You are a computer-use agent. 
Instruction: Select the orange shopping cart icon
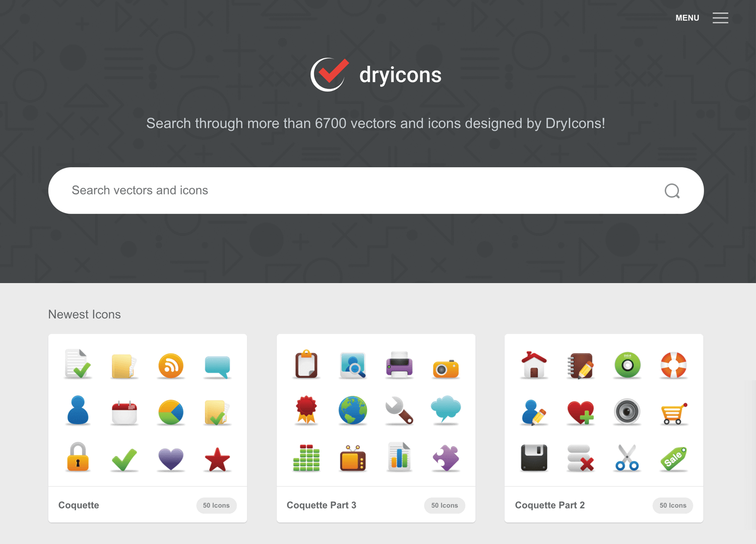673,414
